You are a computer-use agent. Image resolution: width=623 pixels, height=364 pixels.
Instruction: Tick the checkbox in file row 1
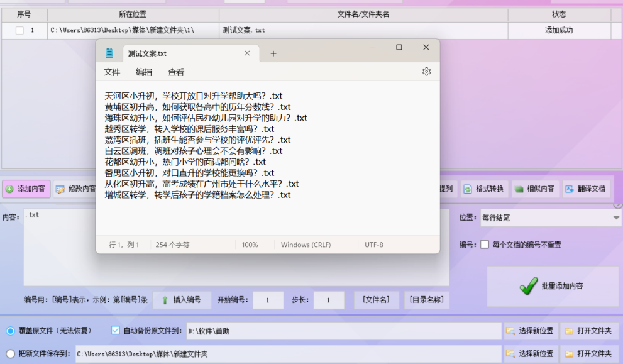pyautogui.click(x=19, y=30)
